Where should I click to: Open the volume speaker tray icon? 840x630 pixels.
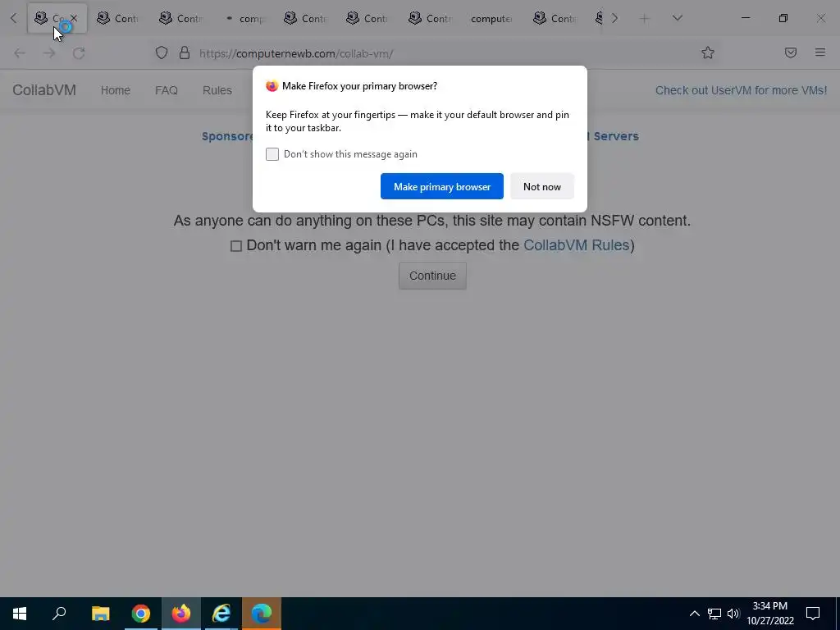coord(733,614)
